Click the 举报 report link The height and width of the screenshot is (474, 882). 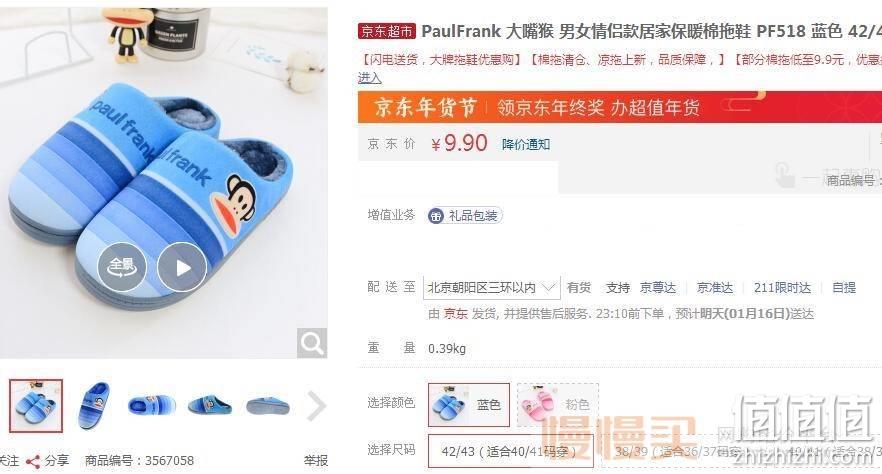click(316, 461)
